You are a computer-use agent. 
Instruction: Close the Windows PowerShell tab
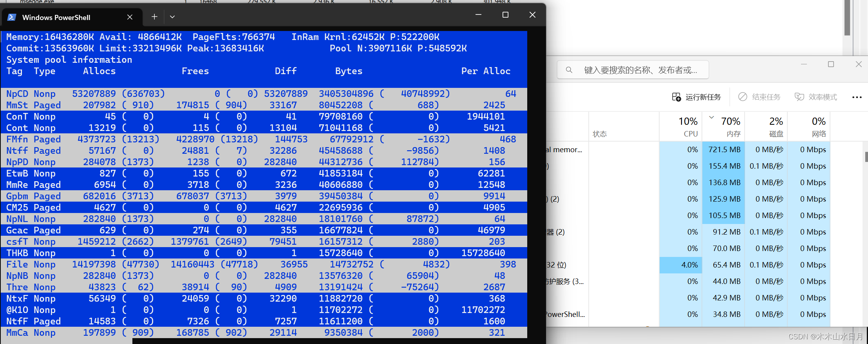point(130,17)
